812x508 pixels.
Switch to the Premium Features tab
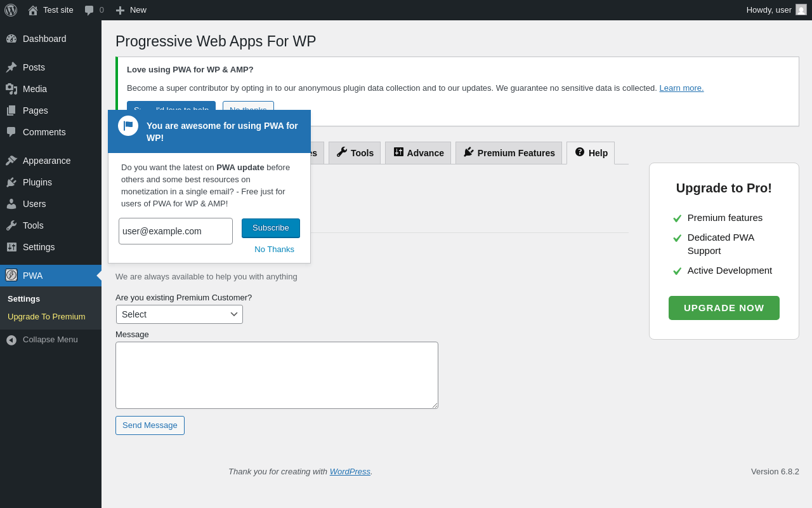tap(509, 153)
